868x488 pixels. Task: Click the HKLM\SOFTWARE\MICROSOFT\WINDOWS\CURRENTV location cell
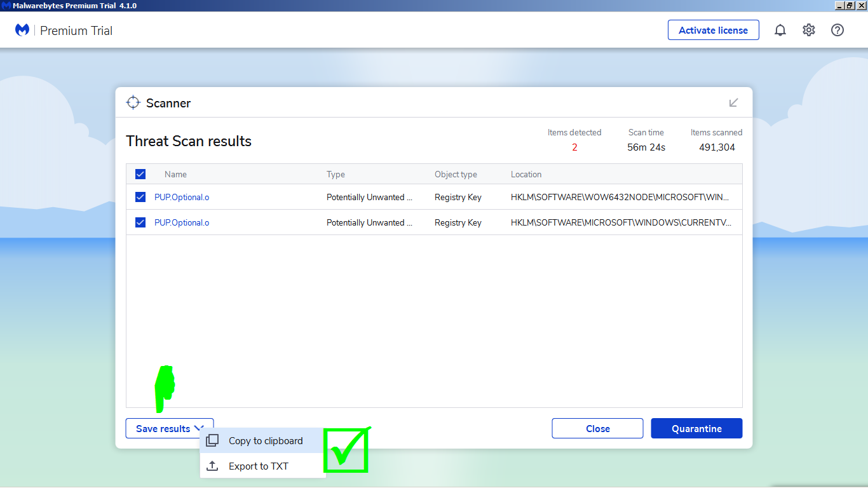(621, 222)
